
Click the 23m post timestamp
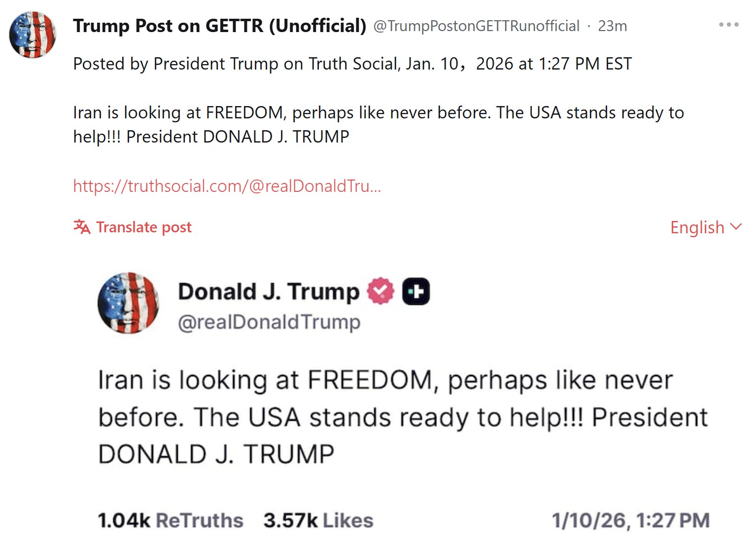(612, 26)
